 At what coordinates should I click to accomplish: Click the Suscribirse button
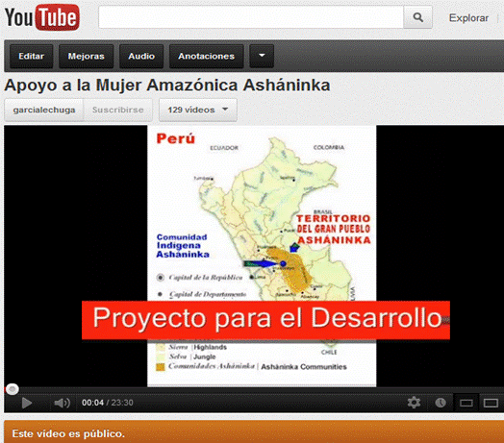pyautogui.click(x=118, y=110)
